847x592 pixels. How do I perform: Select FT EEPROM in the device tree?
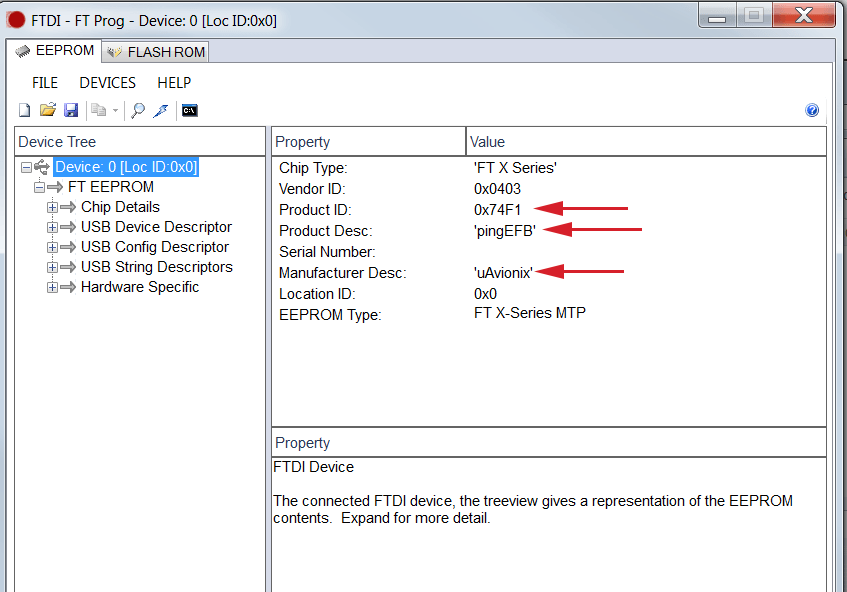pyautogui.click(x=111, y=187)
